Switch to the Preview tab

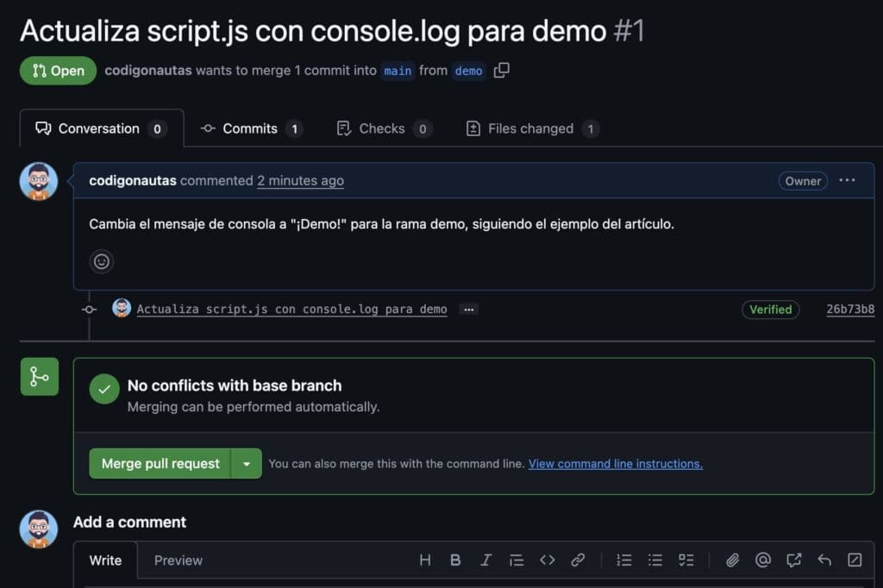(x=178, y=560)
